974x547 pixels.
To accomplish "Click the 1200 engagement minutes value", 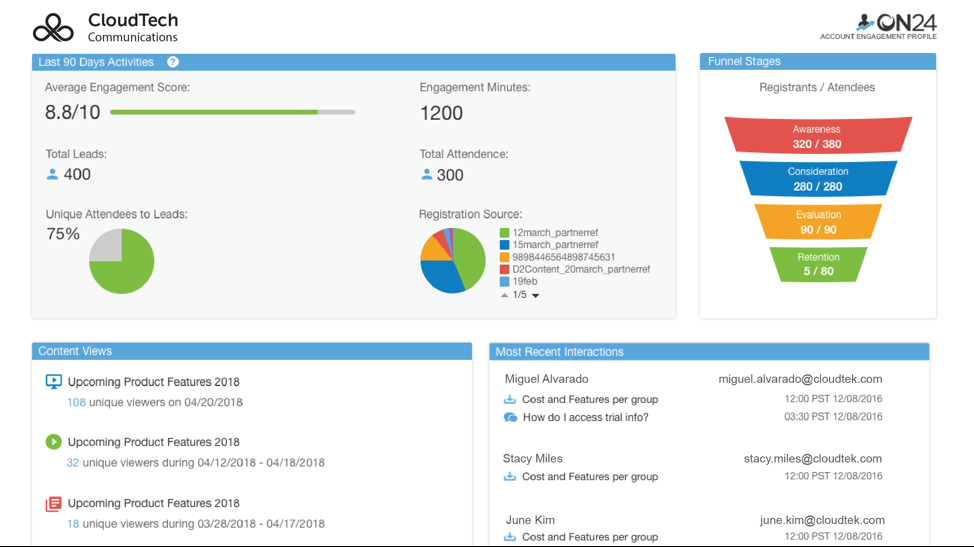I will click(441, 113).
